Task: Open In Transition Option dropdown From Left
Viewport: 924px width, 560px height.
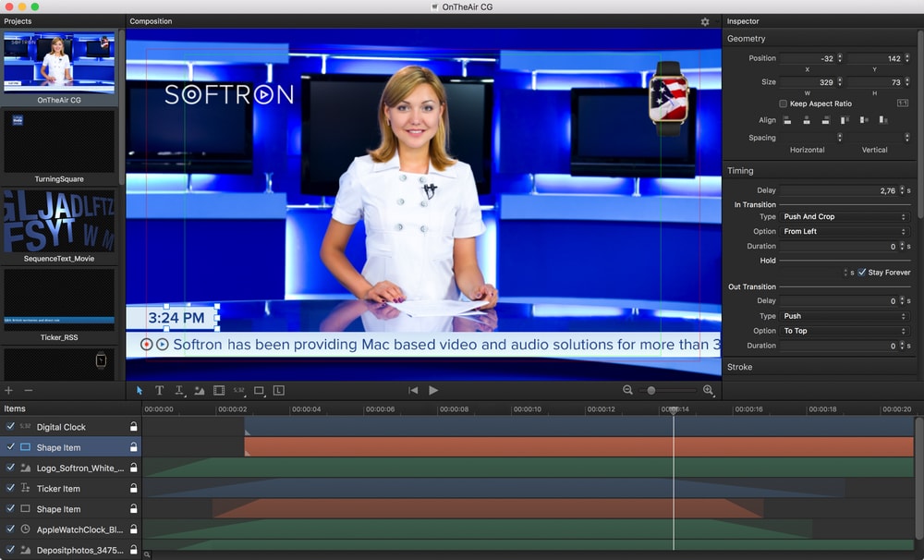Action: (x=844, y=232)
